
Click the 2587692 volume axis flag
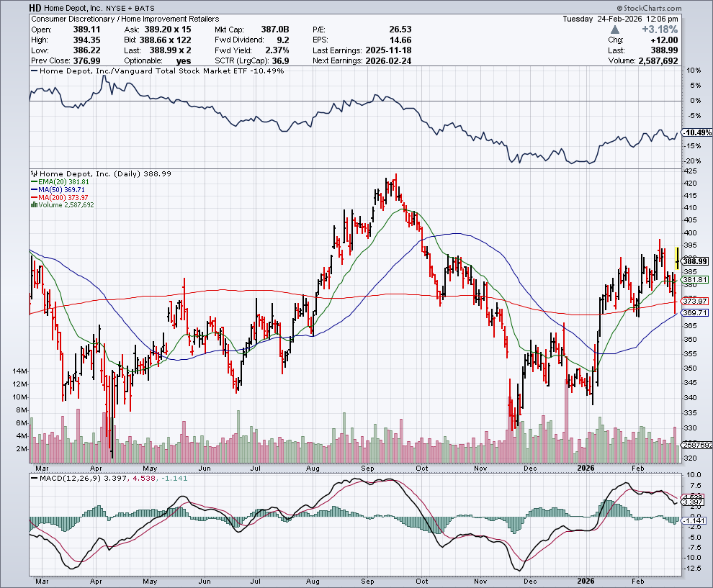pyautogui.click(x=697, y=446)
